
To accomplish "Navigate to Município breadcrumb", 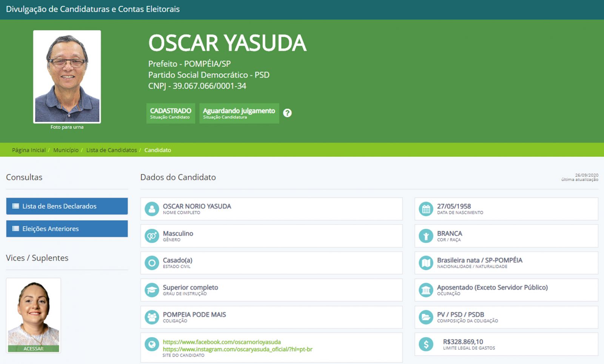I will pos(66,150).
